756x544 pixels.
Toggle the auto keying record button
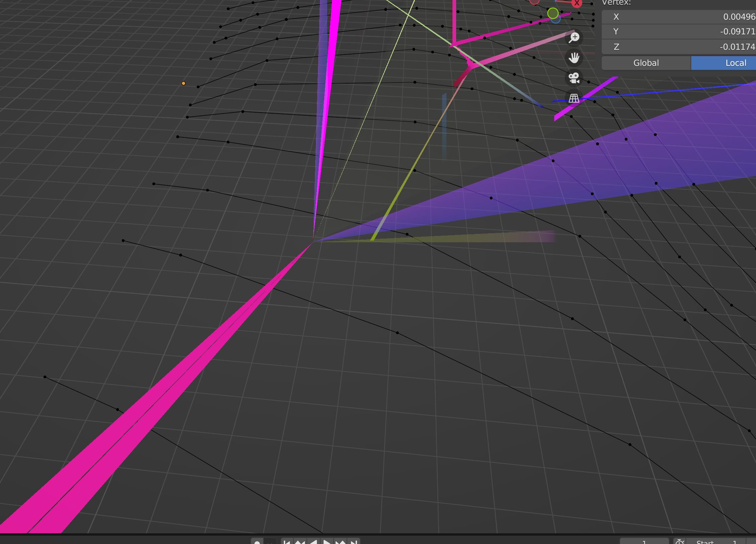coord(257,542)
